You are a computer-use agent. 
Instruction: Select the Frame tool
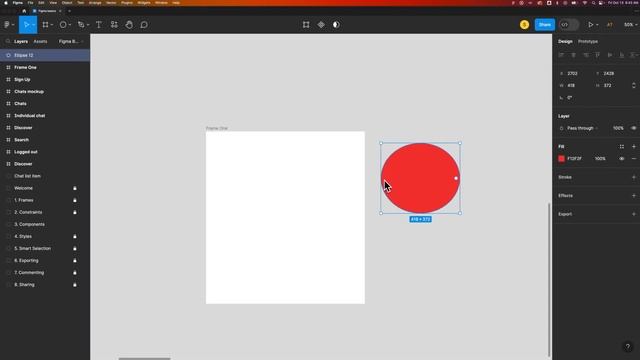[45, 25]
